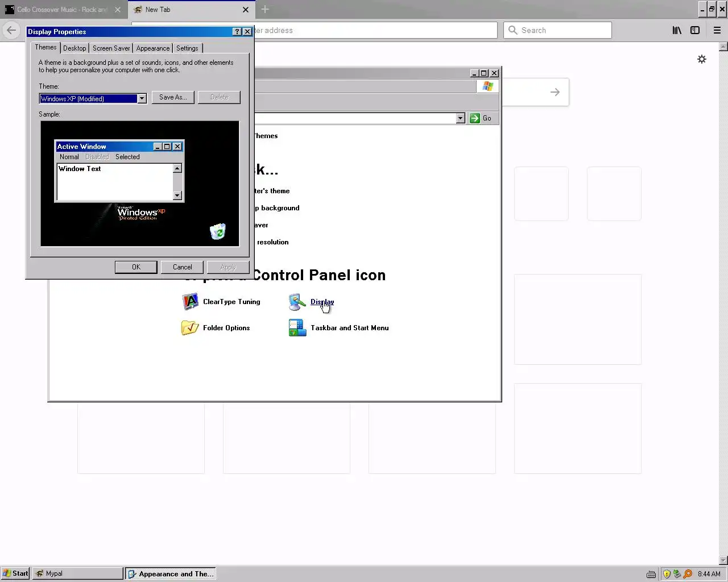728x582 pixels.
Task: Click Recycle Bin icon in theme sample
Action: pyautogui.click(x=218, y=231)
